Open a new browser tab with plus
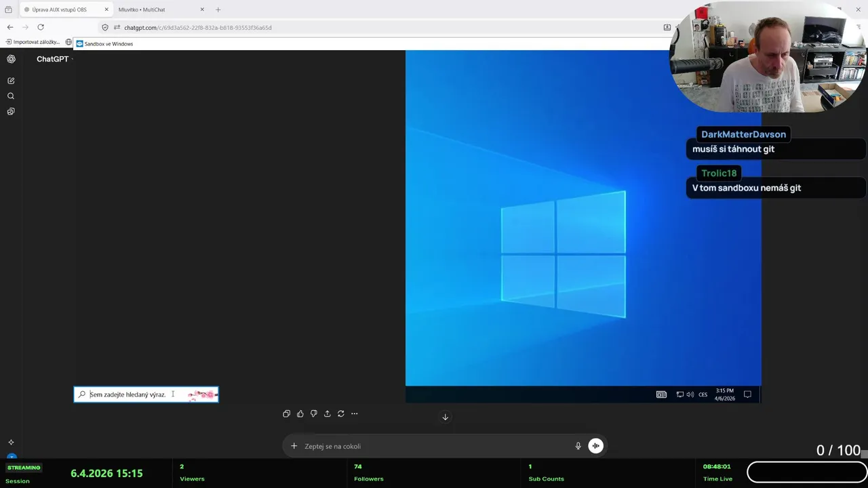The width and height of the screenshot is (868, 488). pyautogui.click(x=218, y=9)
